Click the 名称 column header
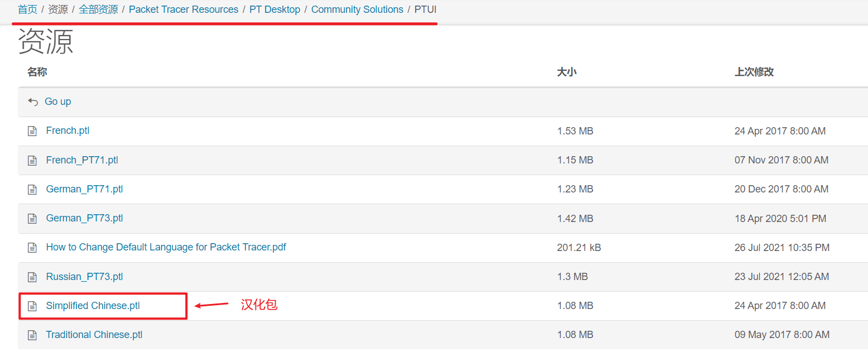 pos(37,72)
